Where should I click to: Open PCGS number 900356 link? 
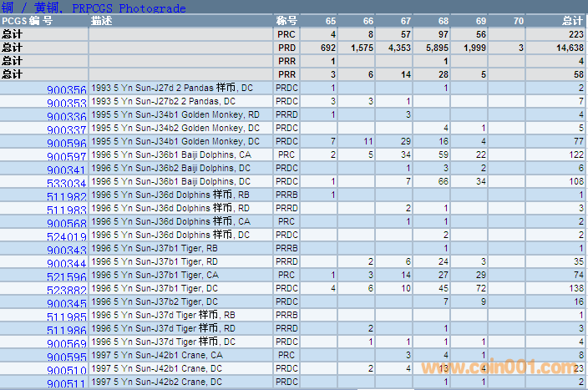65,89
